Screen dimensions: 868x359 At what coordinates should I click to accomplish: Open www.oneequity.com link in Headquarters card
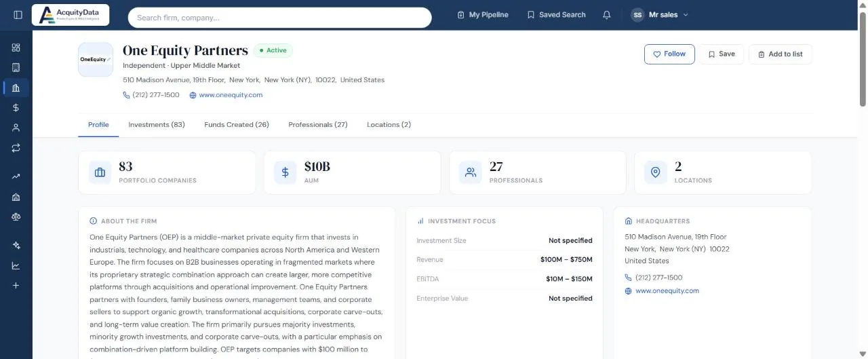(667, 291)
